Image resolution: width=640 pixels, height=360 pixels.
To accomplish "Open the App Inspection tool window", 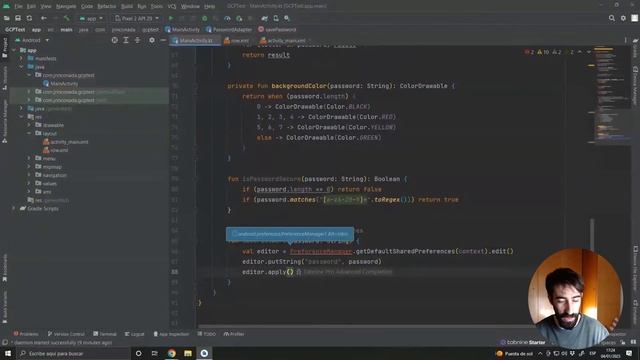I will click(171, 334).
